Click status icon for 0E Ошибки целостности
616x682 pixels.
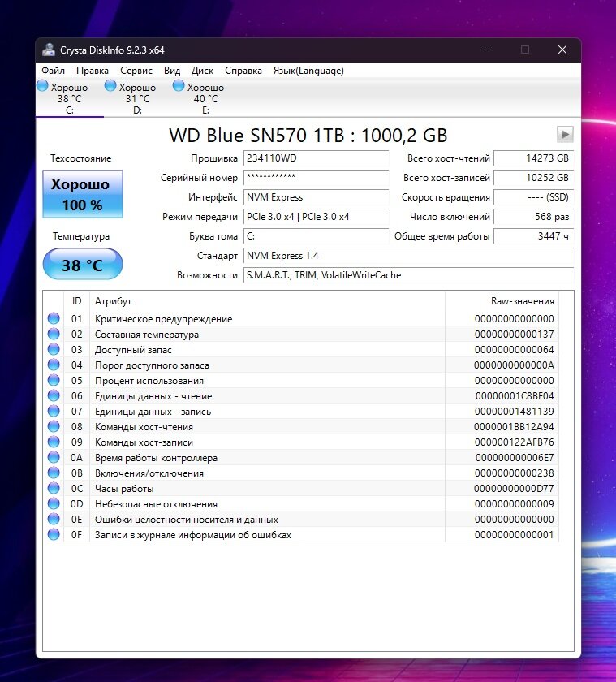tap(54, 519)
